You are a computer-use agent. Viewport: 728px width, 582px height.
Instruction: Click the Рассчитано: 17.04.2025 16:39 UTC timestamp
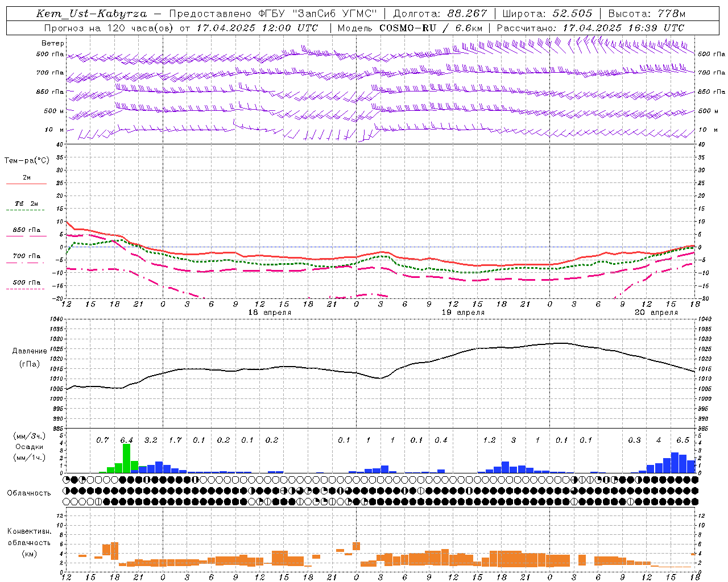tap(590, 28)
